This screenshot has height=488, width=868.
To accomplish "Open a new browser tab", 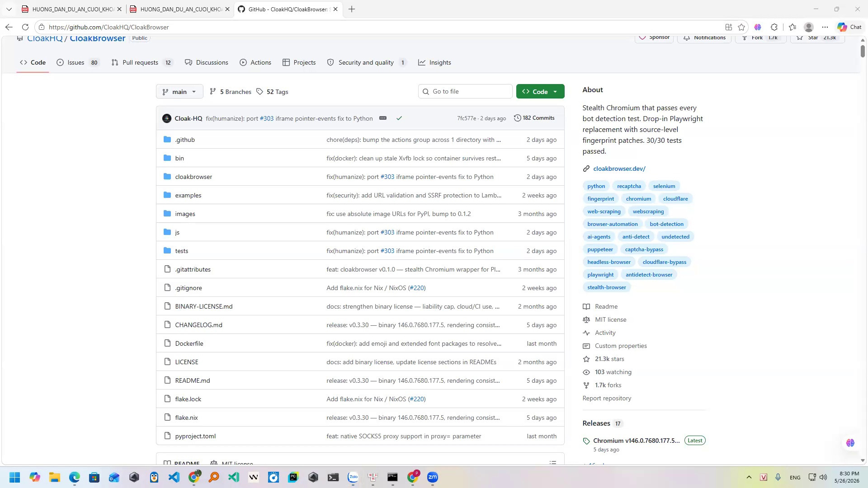I will 352,9.
